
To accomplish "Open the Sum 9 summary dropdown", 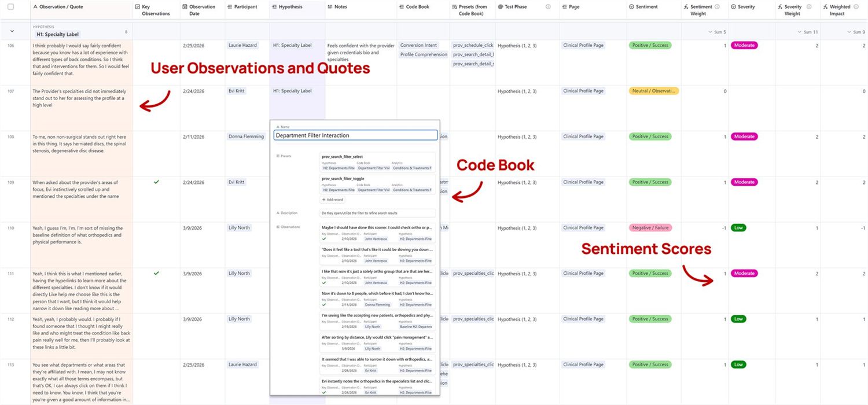I will pos(855,32).
